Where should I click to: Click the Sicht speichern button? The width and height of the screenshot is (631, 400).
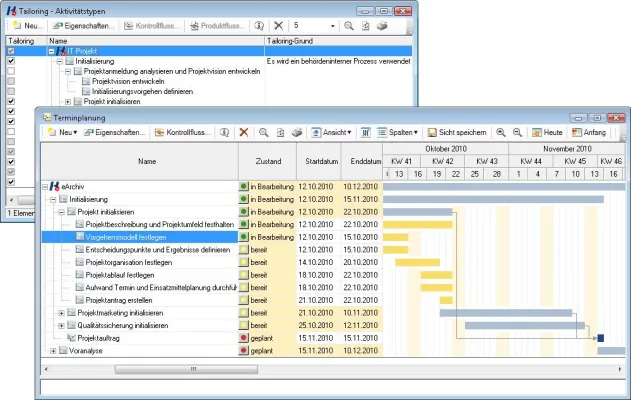(457, 132)
